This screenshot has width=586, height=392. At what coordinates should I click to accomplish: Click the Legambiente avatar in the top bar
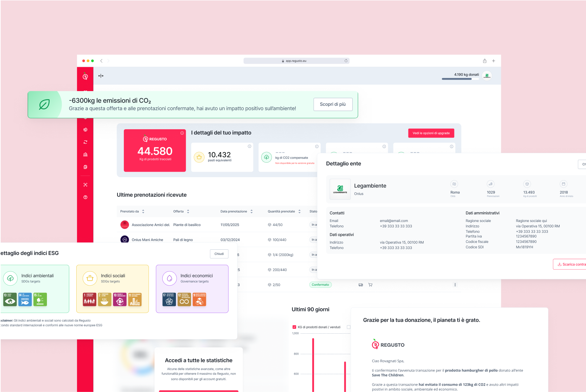(x=487, y=76)
